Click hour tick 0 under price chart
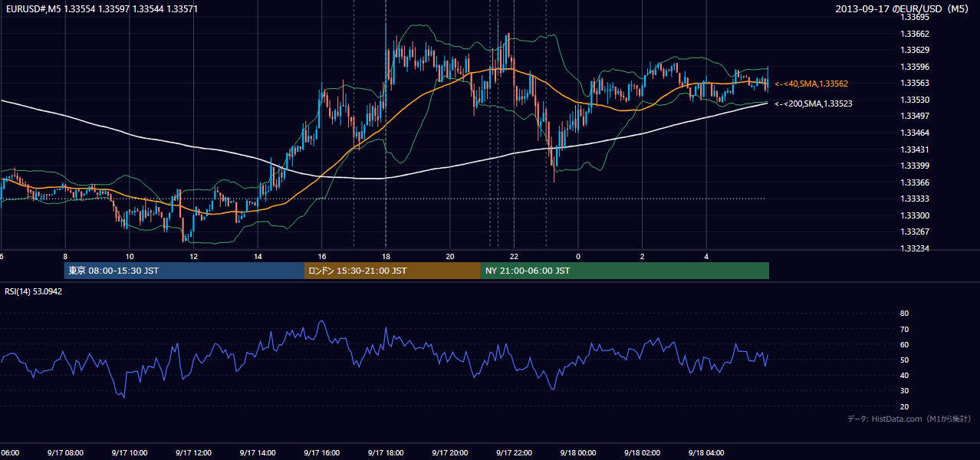Screen dimensions: 980x460 578,257
